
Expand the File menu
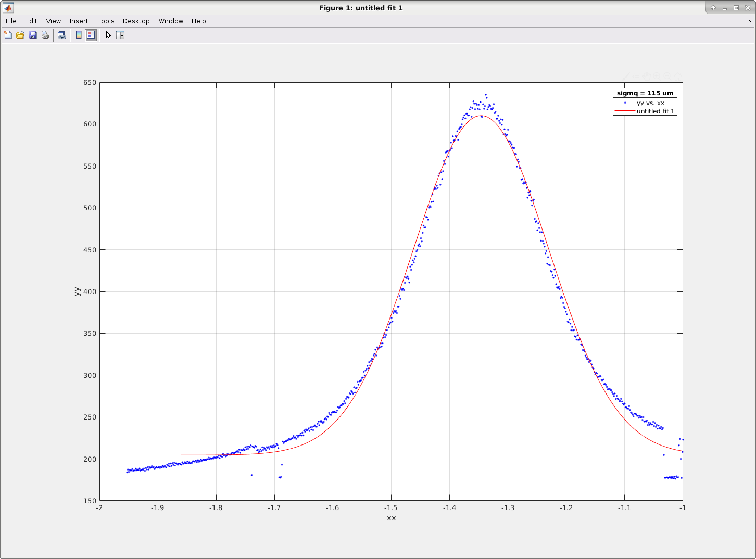pos(11,21)
